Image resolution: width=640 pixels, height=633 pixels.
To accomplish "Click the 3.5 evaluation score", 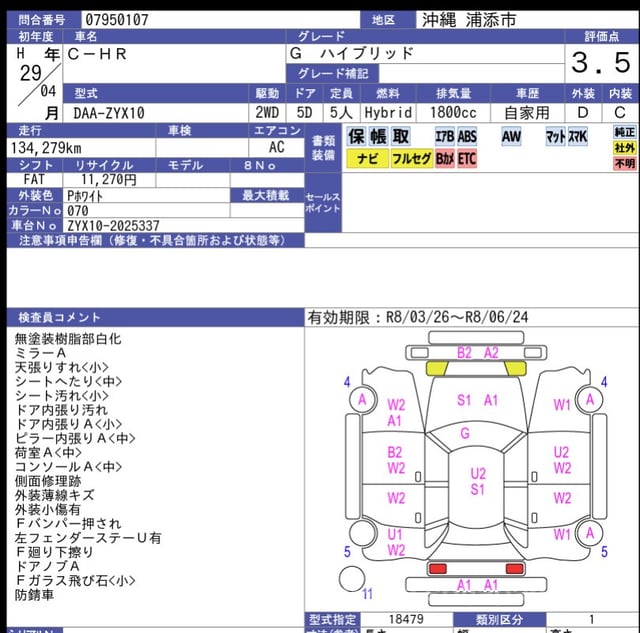I will coord(600,65).
